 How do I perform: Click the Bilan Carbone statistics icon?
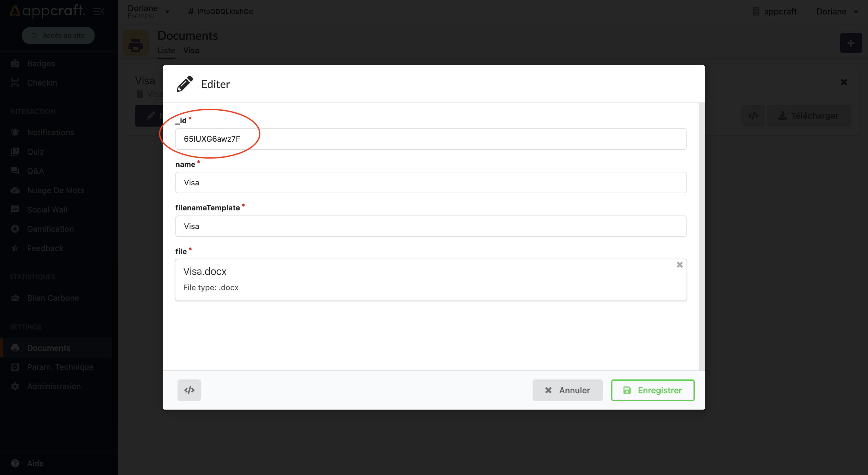[x=15, y=298]
